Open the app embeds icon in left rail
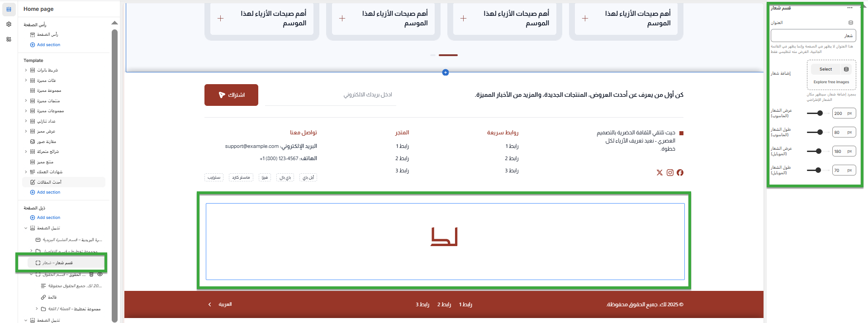The image size is (868, 323). coord(9,39)
